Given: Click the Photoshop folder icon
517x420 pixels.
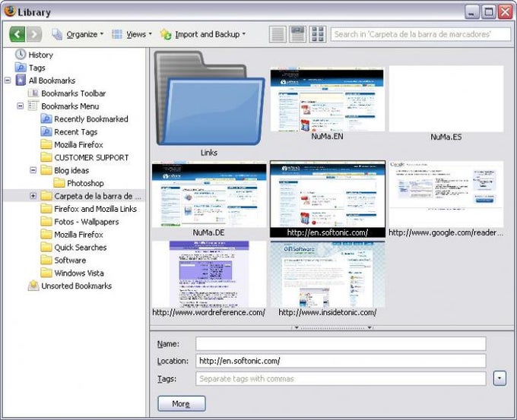Looking at the screenshot, I should tap(59, 183).
